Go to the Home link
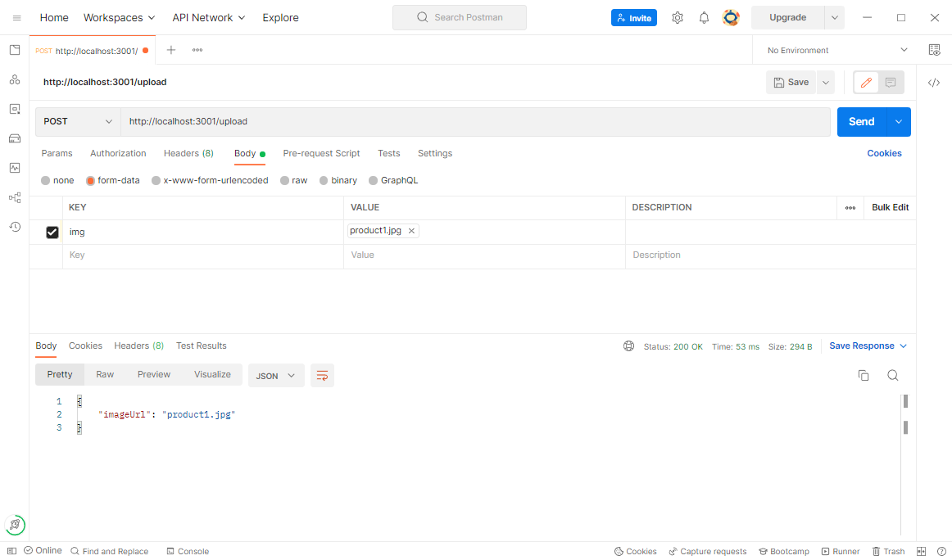The height and width of the screenshot is (560, 952). click(x=54, y=17)
